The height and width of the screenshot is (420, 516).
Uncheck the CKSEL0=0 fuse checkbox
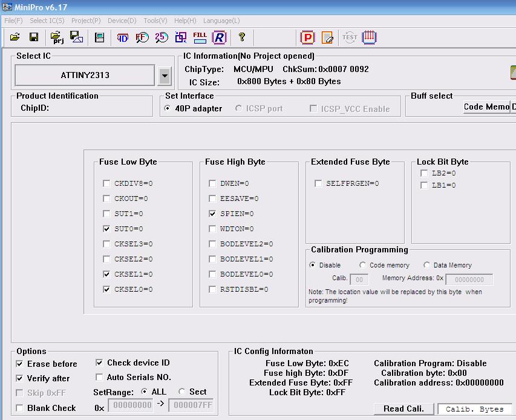[x=106, y=289]
